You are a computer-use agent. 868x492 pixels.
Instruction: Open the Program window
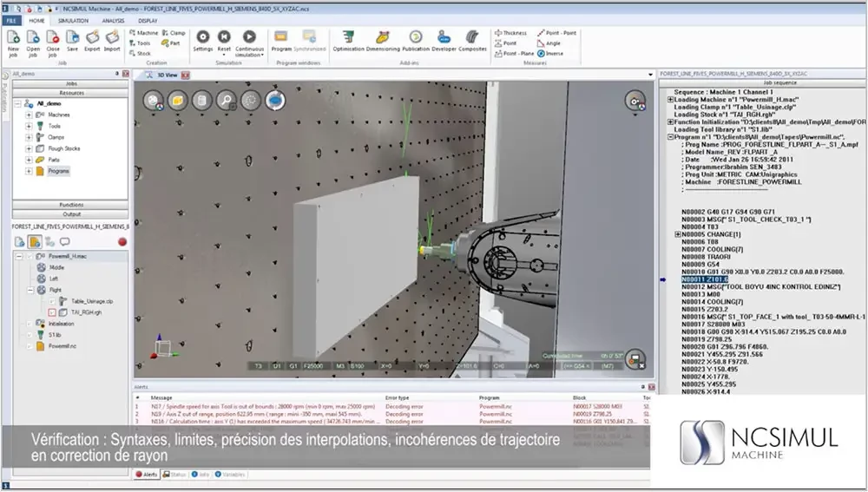tap(281, 41)
